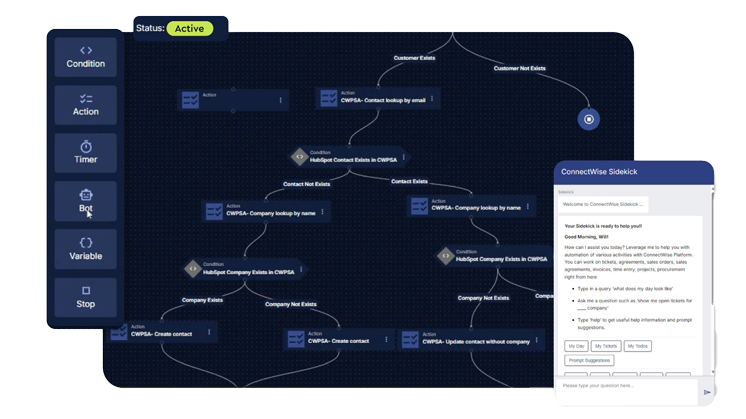The image size is (746, 419).
Task: Click the My Todos quick button
Action: (638, 346)
